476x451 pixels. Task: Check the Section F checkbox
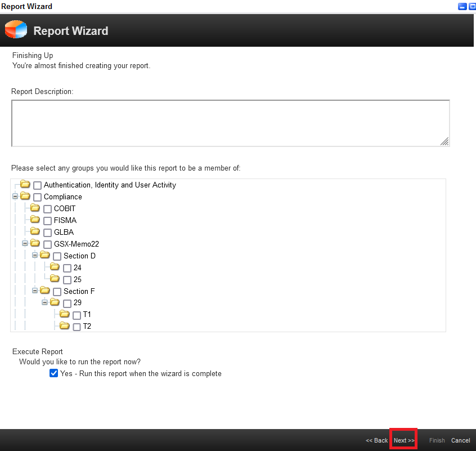click(57, 292)
